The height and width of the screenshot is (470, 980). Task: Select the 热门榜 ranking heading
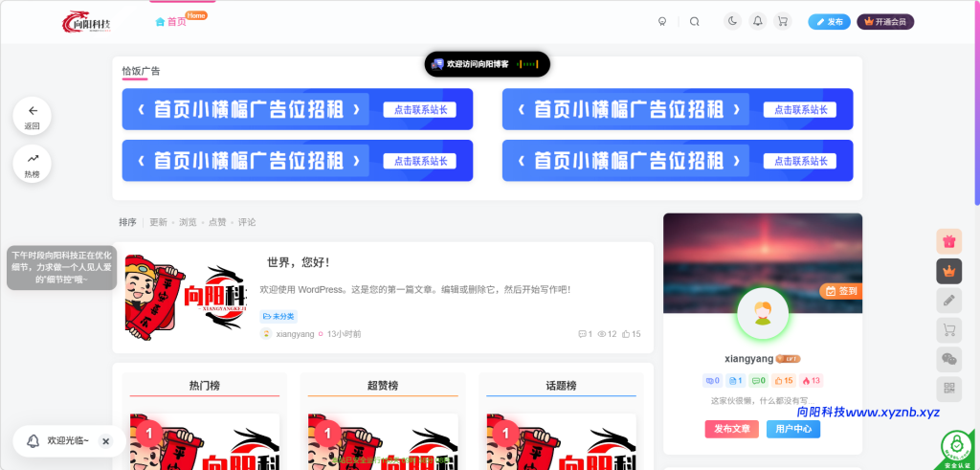(x=205, y=386)
